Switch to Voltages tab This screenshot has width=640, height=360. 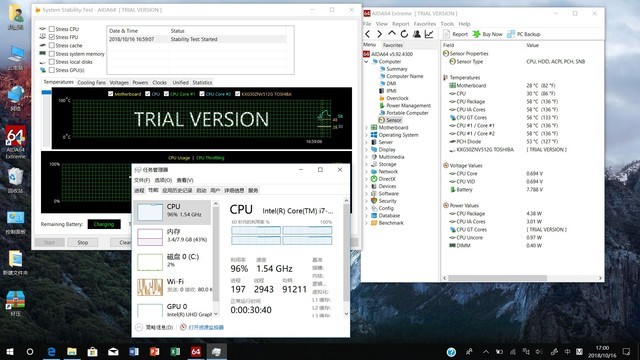(x=119, y=82)
